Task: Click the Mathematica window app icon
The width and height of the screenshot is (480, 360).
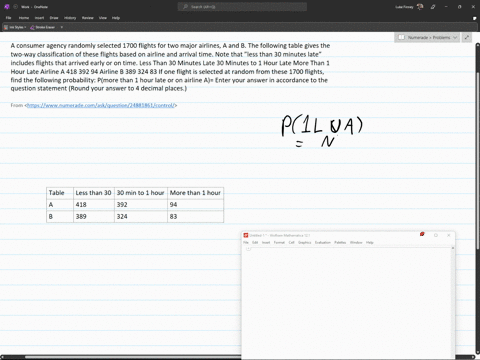Action: tap(246, 235)
